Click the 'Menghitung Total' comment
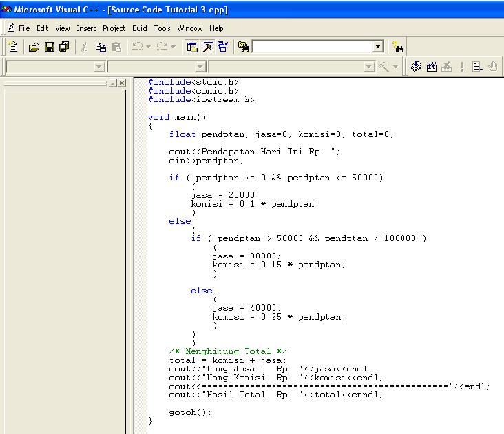This screenshot has width=504, height=434. (x=228, y=351)
